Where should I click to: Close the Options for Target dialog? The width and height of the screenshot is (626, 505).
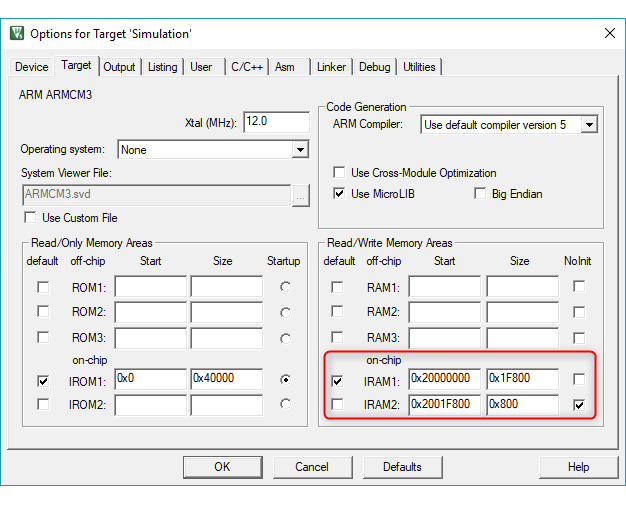click(609, 33)
